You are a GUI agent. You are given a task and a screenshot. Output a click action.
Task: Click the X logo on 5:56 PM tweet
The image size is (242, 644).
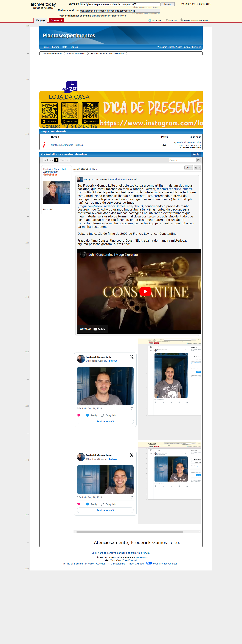(x=131, y=455)
